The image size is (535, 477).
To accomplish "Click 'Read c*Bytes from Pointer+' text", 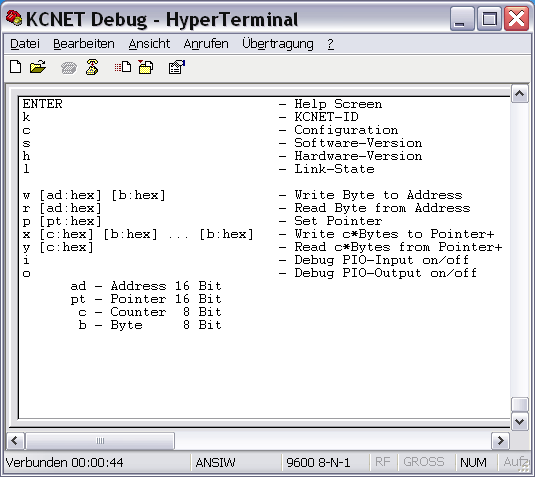I will [398, 247].
